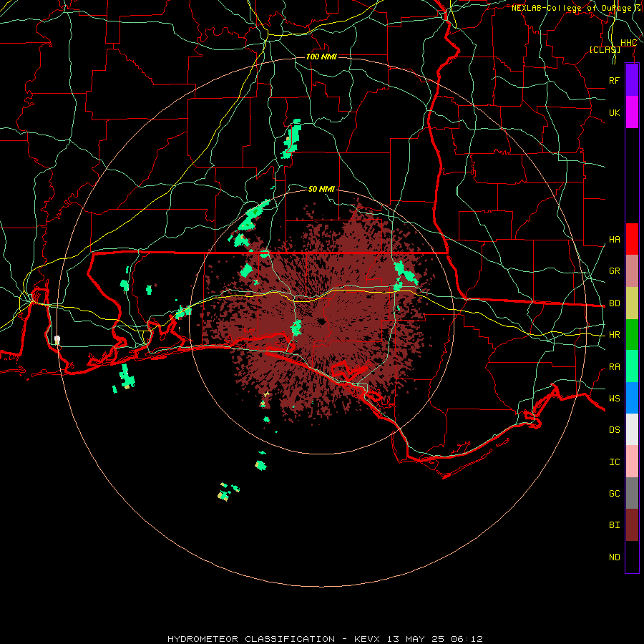Screen dimensions: 644x644
Task: Click the Hydrometeor Classification KEVX title text
Action: click(x=325, y=639)
